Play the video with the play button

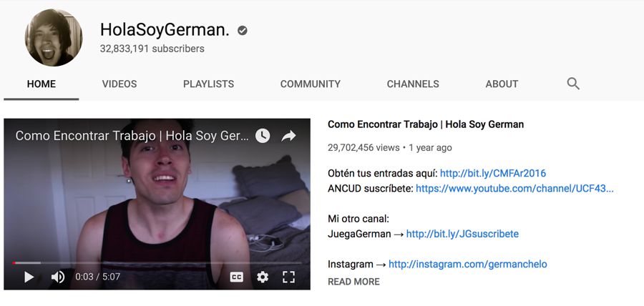[29, 277]
